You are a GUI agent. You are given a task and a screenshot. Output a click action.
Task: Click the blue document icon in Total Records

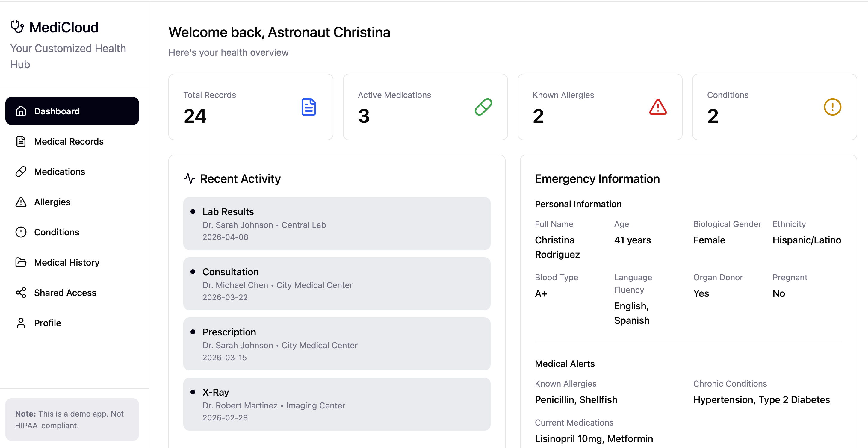click(308, 107)
